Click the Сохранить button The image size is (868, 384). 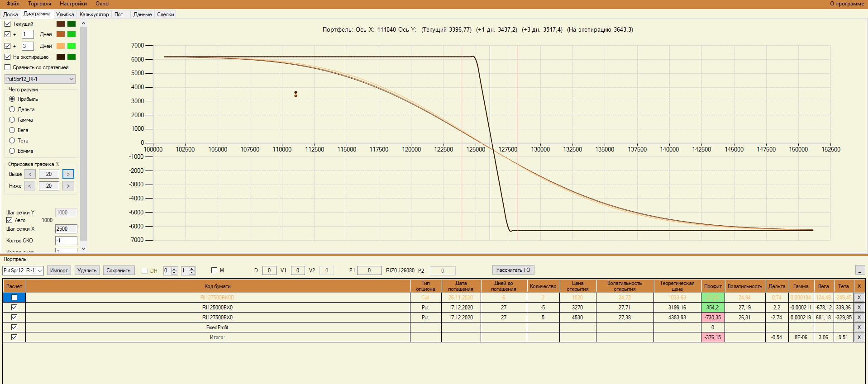119,270
